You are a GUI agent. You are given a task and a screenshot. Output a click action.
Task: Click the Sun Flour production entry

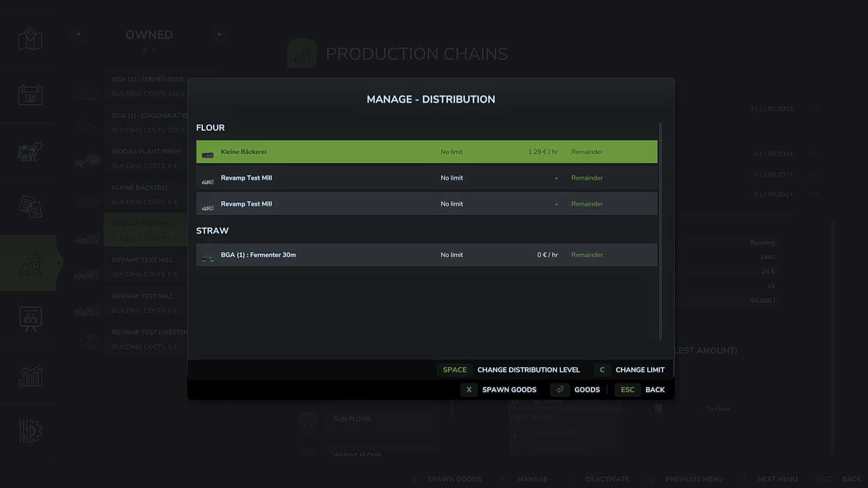point(352,419)
